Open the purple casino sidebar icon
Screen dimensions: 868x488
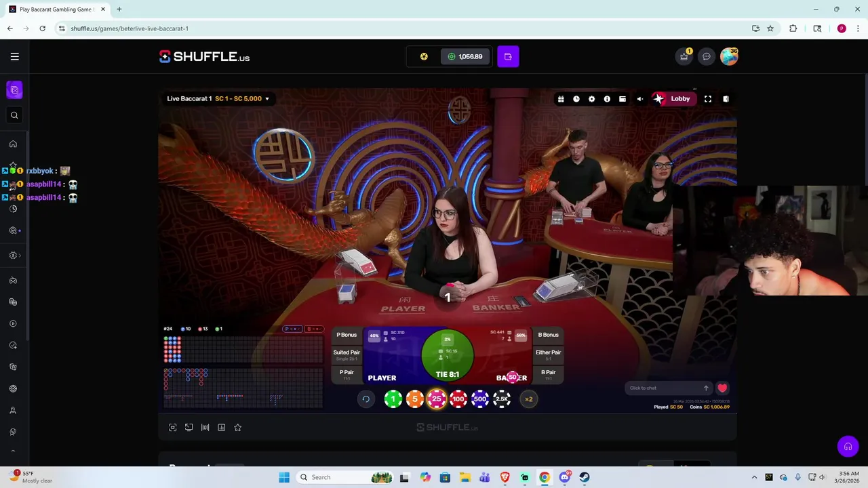(x=14, y=89)
